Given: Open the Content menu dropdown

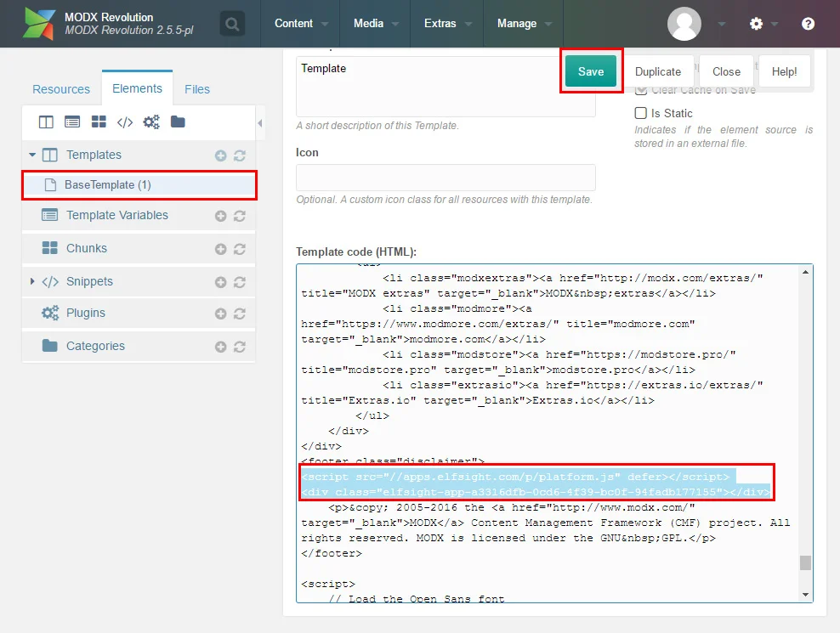Looking at the screenshot, I should point(301,24).
